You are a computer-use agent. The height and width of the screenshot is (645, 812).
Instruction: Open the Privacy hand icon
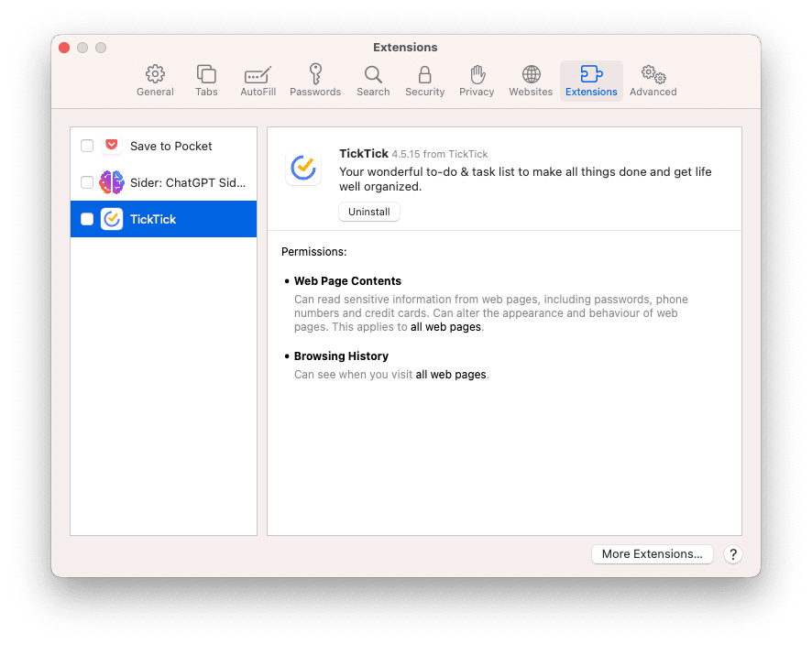pyautogui.click(x=477, y=75)
